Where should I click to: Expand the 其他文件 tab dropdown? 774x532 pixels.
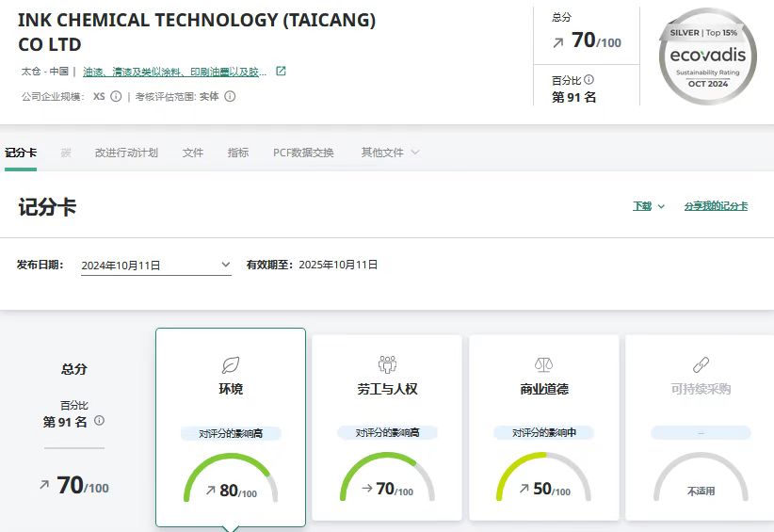click(390, 153)
